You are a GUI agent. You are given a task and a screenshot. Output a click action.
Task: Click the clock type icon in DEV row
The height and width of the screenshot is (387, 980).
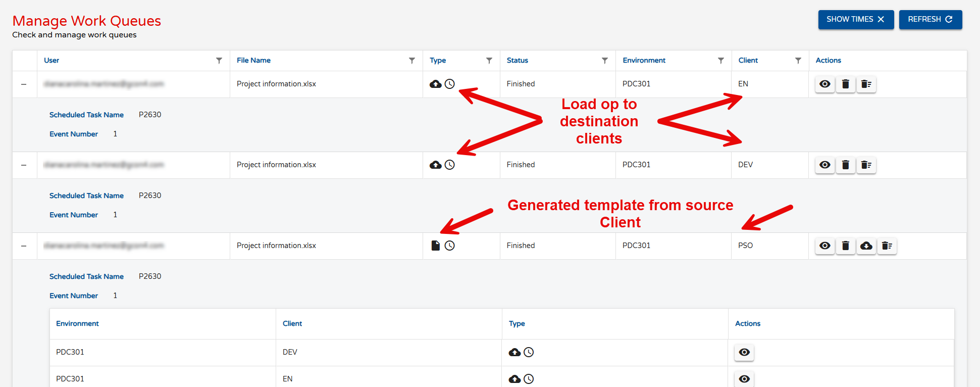click(450, 165)
